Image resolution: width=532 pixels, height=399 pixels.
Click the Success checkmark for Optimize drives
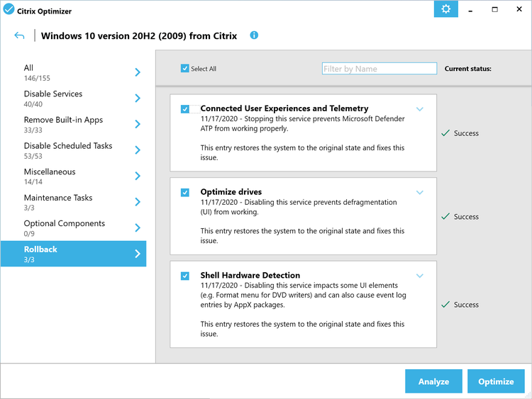coord(445,216)
